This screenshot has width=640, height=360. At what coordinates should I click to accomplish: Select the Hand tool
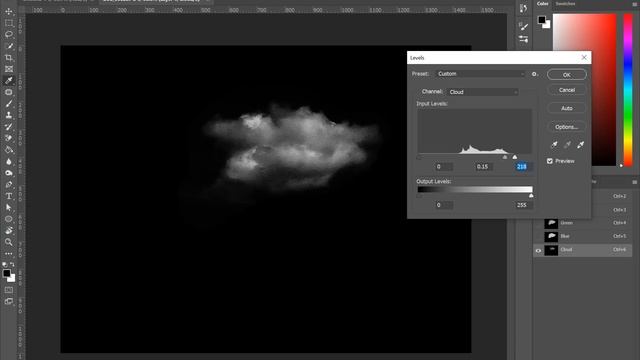point(9,230)
